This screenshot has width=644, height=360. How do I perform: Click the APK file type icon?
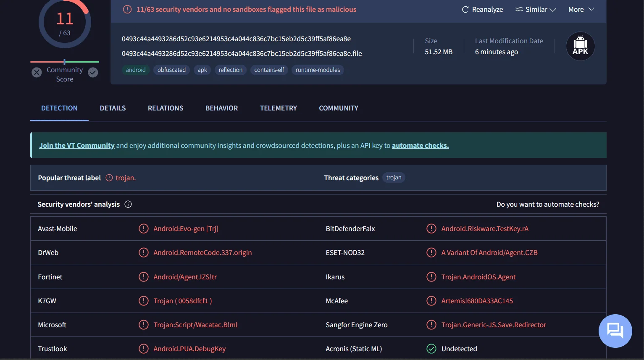click(x=580, y=46)
